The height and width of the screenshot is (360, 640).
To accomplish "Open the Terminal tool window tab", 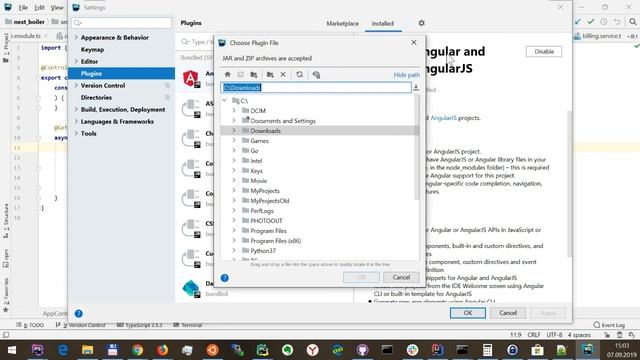I will click(188, 325).
